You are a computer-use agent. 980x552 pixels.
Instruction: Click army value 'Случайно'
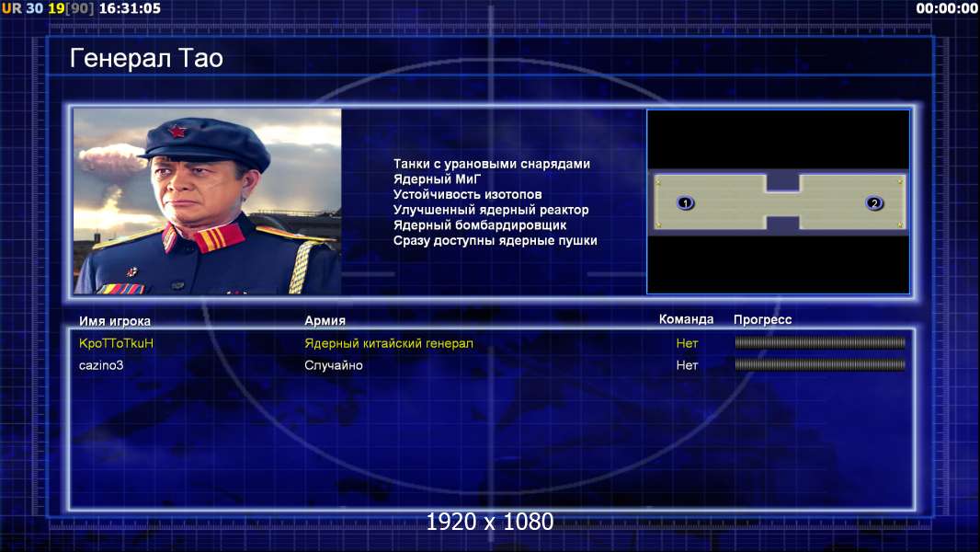[x=334, y=365]
